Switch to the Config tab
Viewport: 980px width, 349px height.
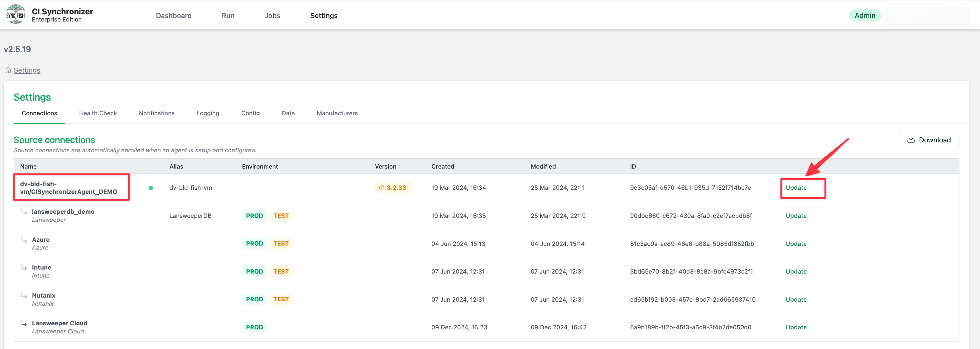[x=250, y=113]
